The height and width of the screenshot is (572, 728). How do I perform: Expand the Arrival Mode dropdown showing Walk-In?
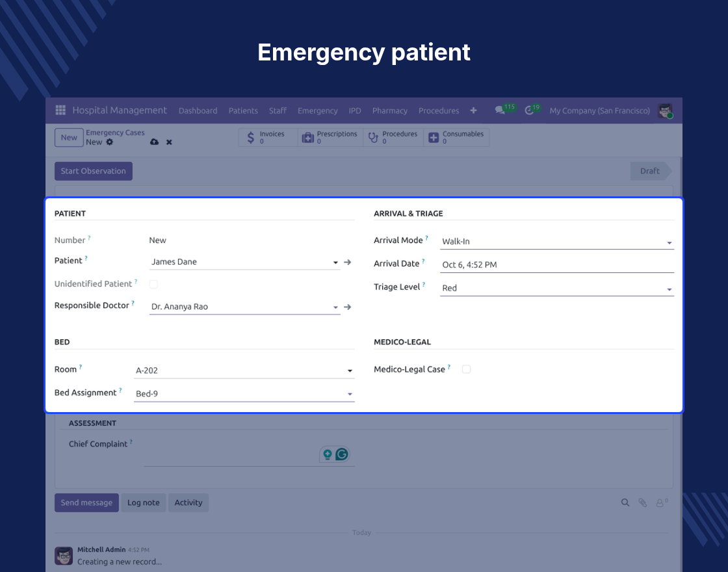(669, 242)
